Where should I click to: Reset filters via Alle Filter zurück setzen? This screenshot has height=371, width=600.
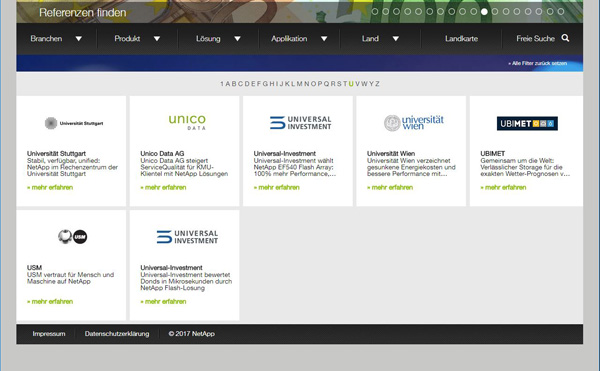click(x=538, y=63)
